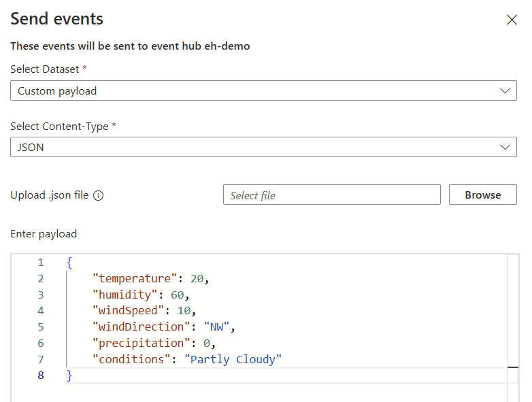Click the "windSpeed" line in payload editor
Viewport: 532px width, 402px height.
[x=144, y=310]
